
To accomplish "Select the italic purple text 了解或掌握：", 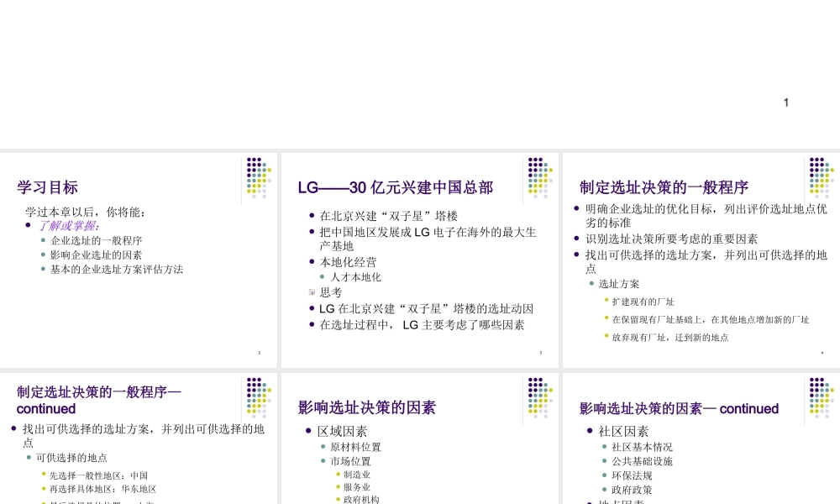I will point(69,226).
